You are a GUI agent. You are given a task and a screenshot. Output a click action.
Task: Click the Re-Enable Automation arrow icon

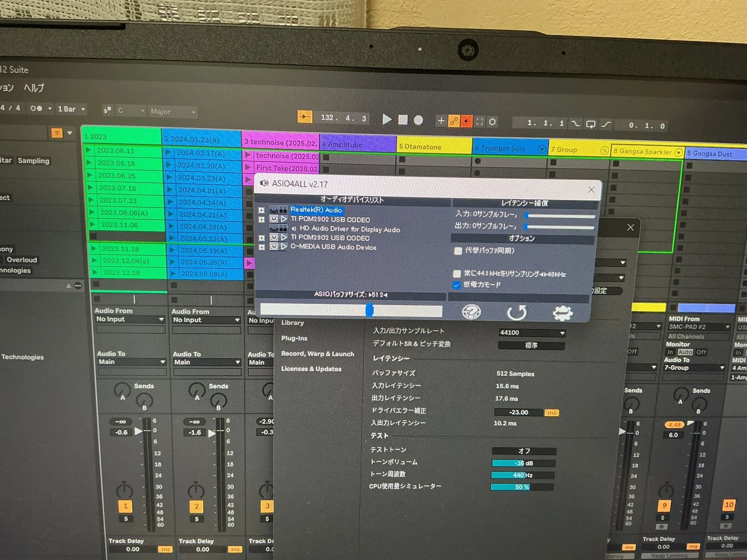point(467,121)
